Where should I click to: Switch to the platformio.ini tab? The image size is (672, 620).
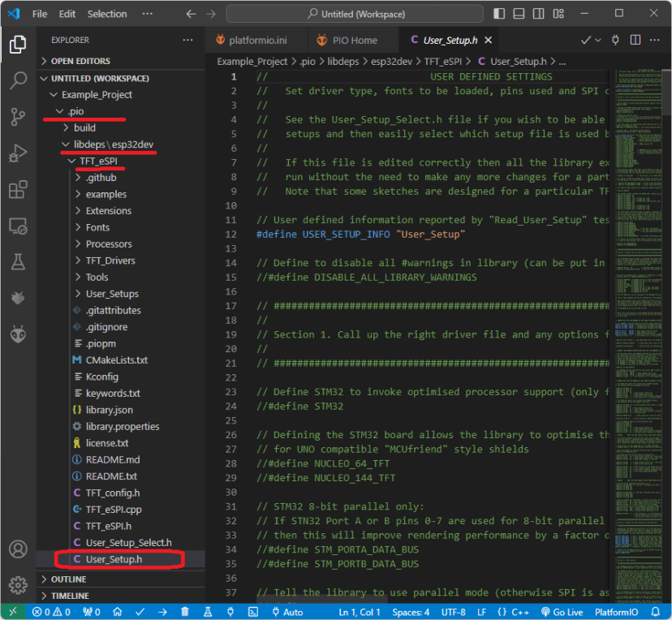click(257, 38)
